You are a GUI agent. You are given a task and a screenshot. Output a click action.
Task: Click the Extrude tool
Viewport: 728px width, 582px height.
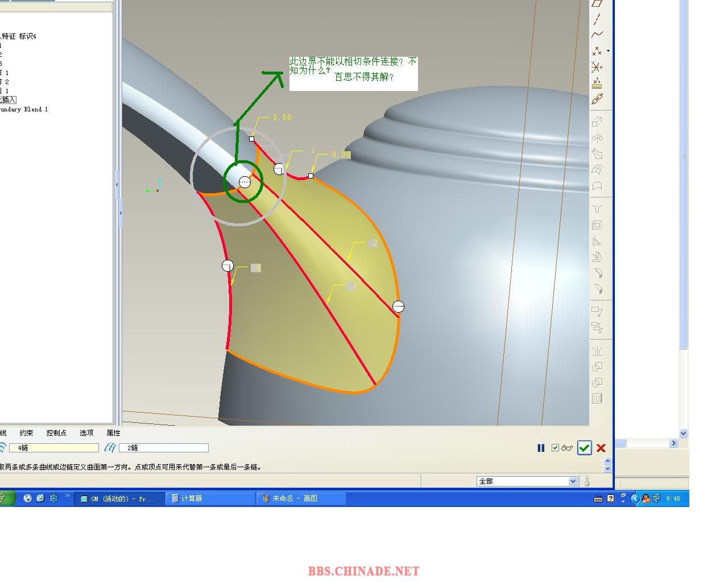(x=597, y=122)
